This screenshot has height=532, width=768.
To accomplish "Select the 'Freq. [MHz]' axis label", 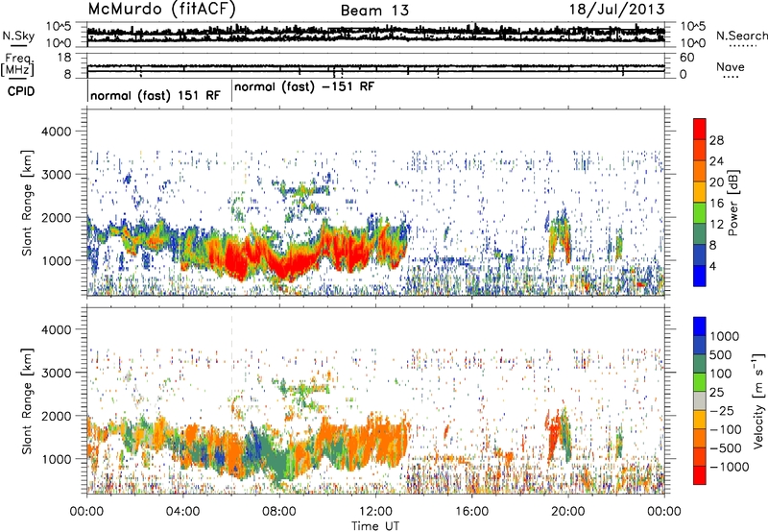I will [x=17, y=64].
